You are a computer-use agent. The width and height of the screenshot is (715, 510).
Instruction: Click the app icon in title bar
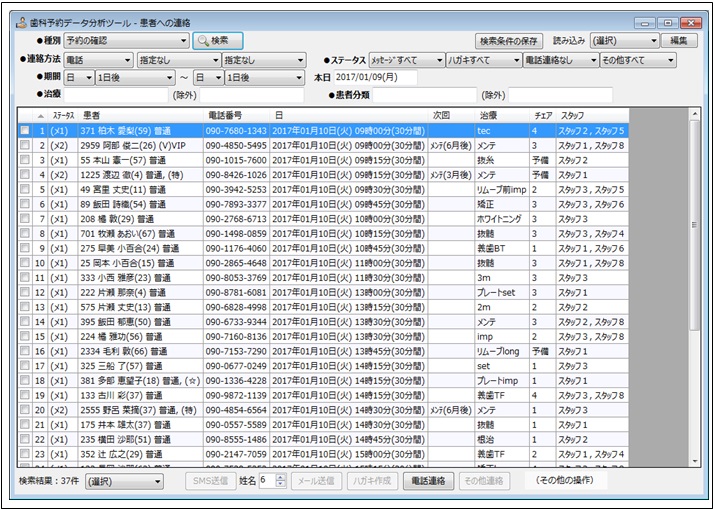pyautogui.click(x=21, y=21)
